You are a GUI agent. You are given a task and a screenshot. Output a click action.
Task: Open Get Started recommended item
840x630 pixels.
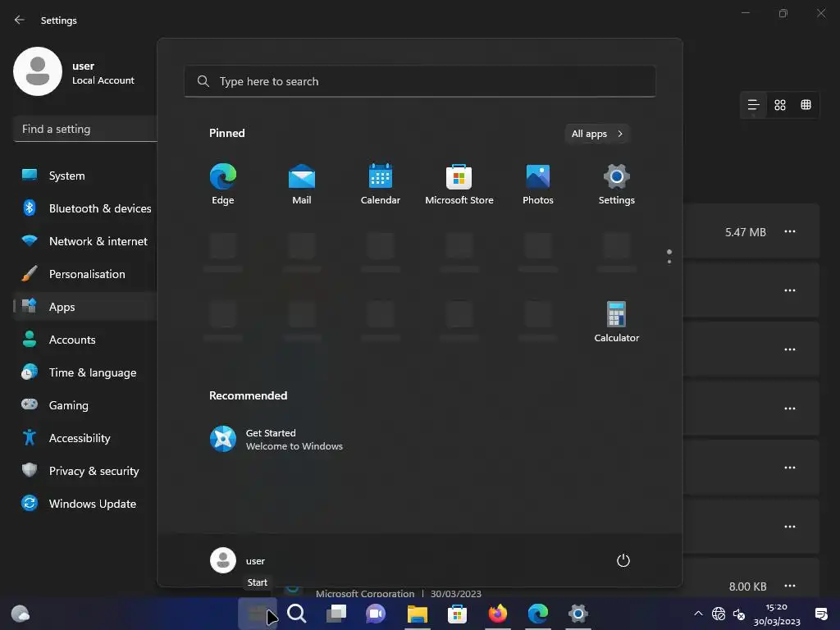click(x=276, y=440)
